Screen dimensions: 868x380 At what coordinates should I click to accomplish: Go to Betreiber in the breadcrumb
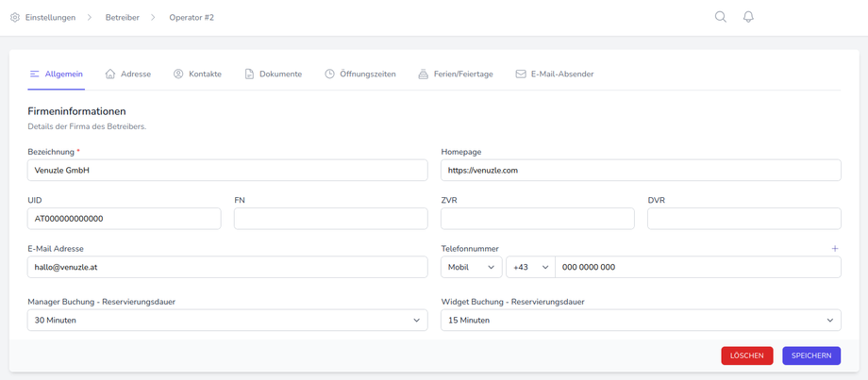(x=123, y=17)
